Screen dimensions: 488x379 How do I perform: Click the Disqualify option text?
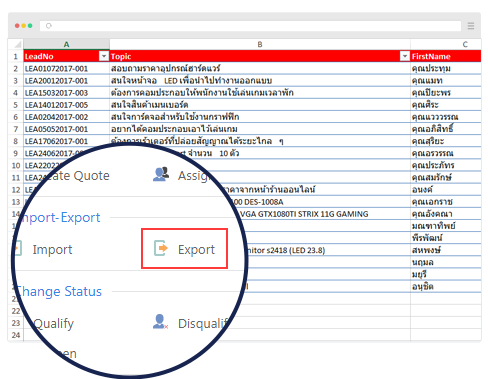pos(203,323)
